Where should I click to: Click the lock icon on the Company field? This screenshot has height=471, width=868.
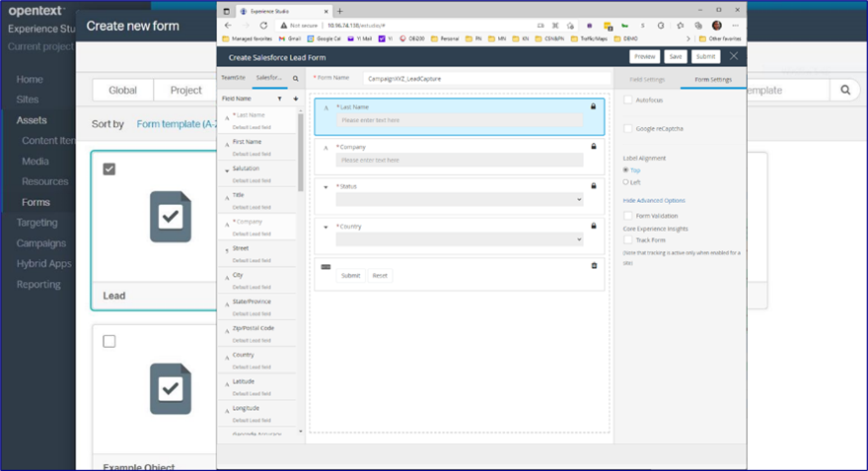pyautogui.click(x=594, y=146)
